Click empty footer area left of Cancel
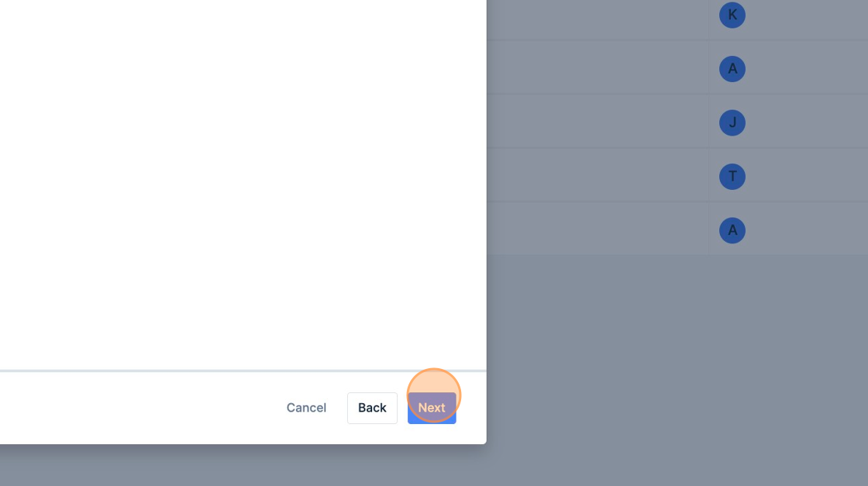 139,408
